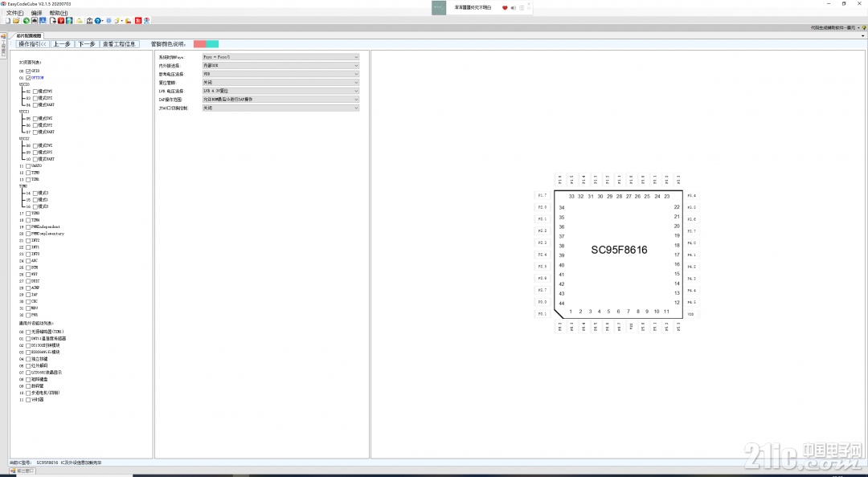Click the album thumbnail in music widget

click(439, 8)
